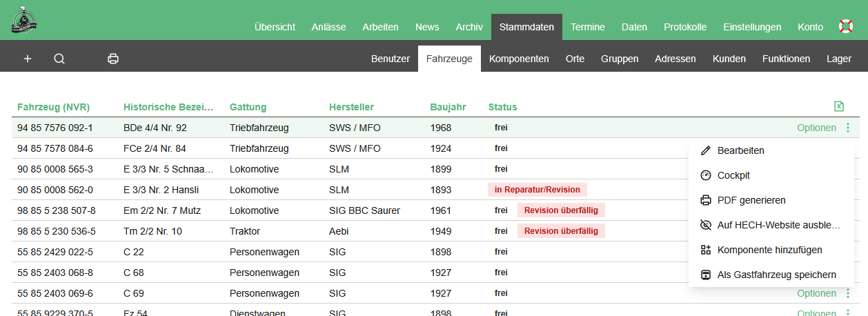Select the Fahrzeuge sub-tab

449,59
